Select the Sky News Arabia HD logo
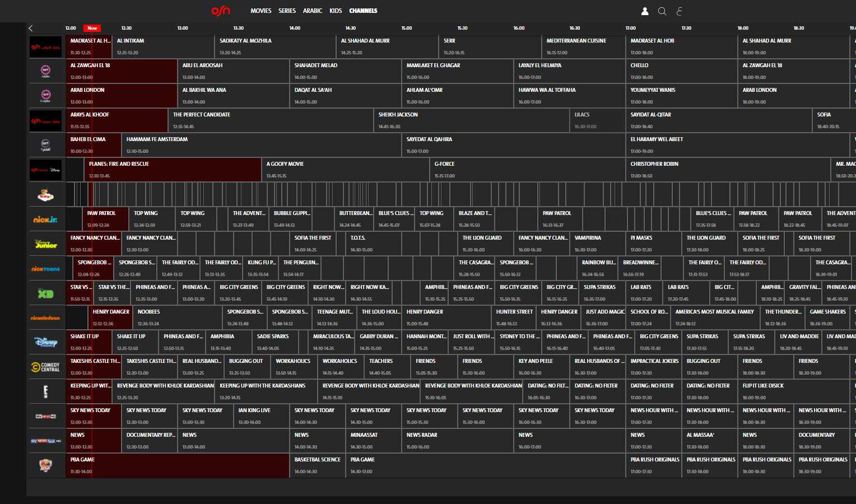Viewport: 856px width, 504px height. [46, 441]
